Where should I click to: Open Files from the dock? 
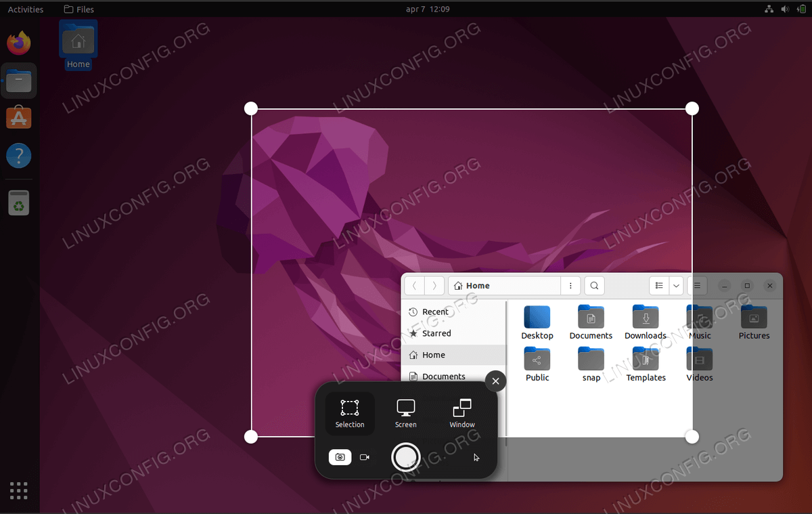[19, 81]
